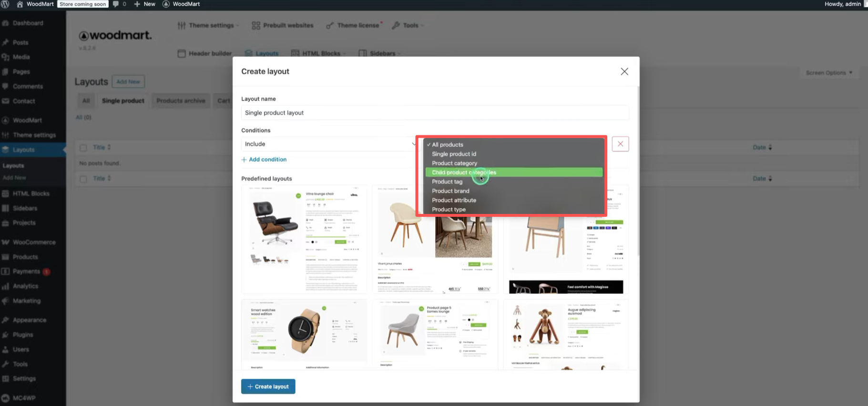Open Marketing in sidebar
Viewport: 868px width, 406px height.
point(27,301)
